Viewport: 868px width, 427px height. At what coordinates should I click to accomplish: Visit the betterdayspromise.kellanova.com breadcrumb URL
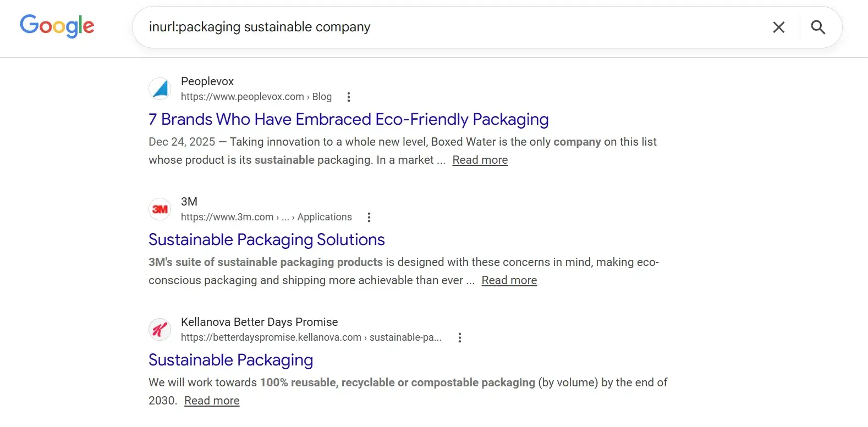point(270,337)
